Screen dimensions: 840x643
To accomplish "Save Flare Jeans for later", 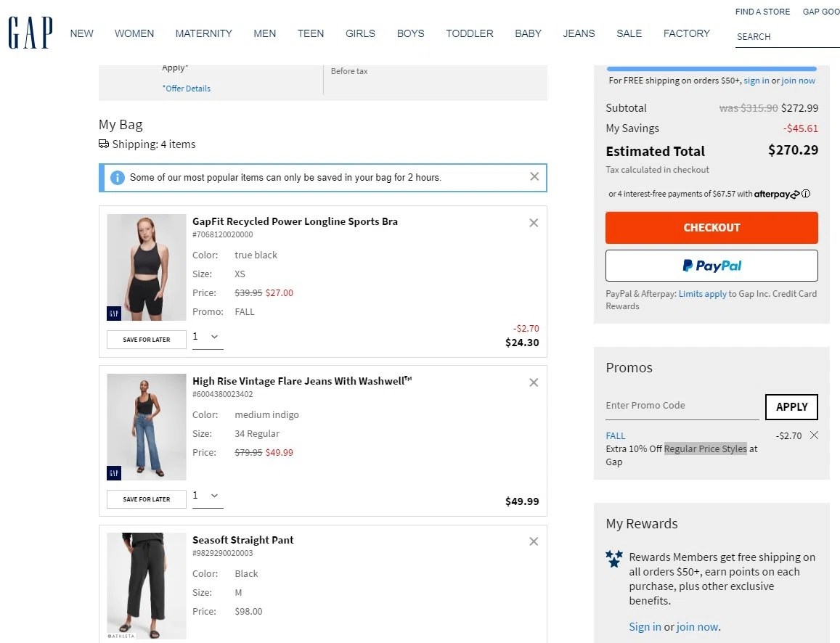I will pos(146,499).
